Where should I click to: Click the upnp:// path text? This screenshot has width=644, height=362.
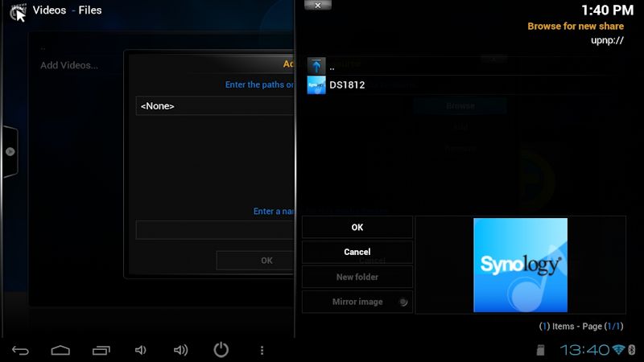(x=607, y=40)
